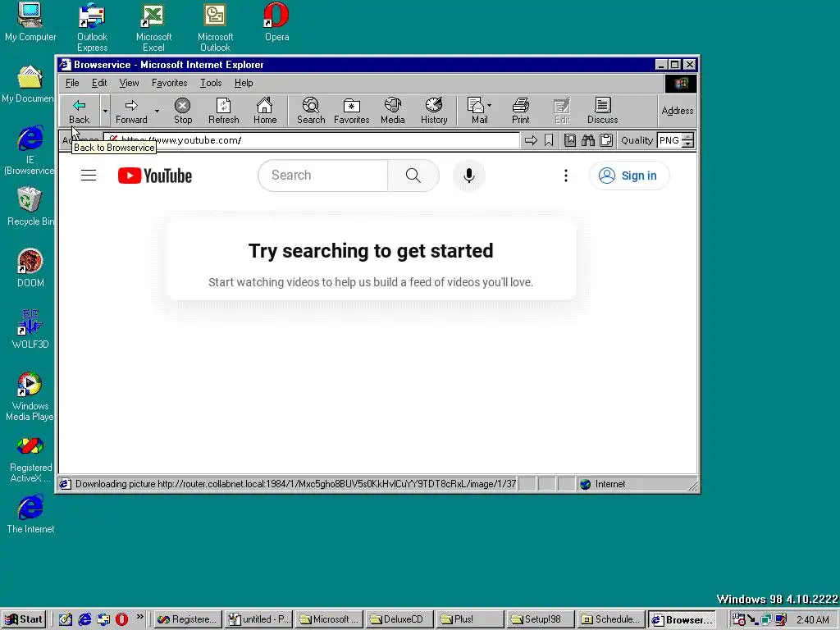840x630 pixels.
Task: Click the microphone voice search button
Action: (468, 176)
